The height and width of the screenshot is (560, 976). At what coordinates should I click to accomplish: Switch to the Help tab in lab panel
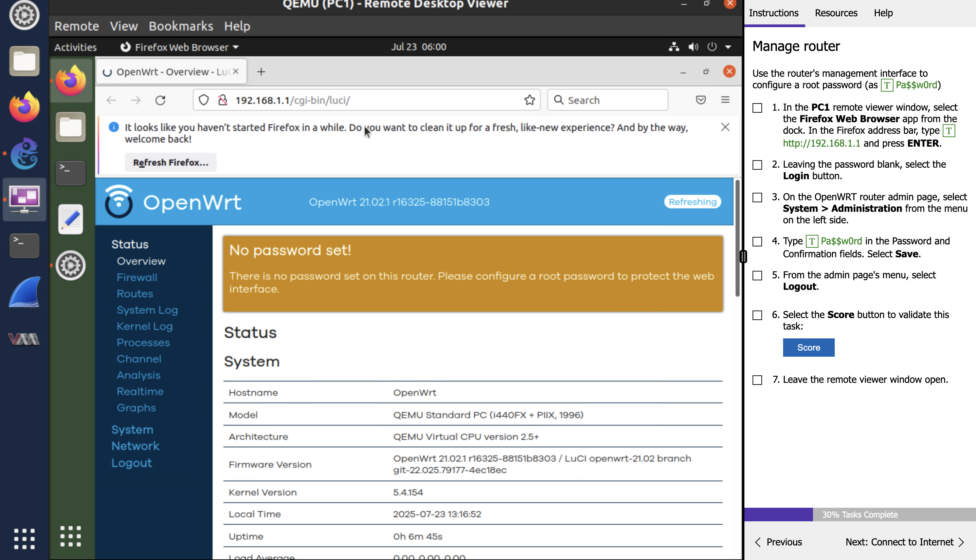(883, 13)
